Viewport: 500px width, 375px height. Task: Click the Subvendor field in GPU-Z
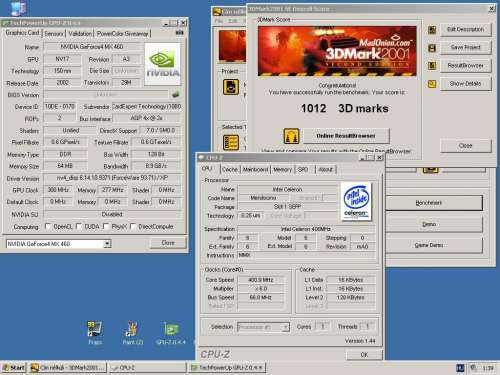[x=147, y=107]
